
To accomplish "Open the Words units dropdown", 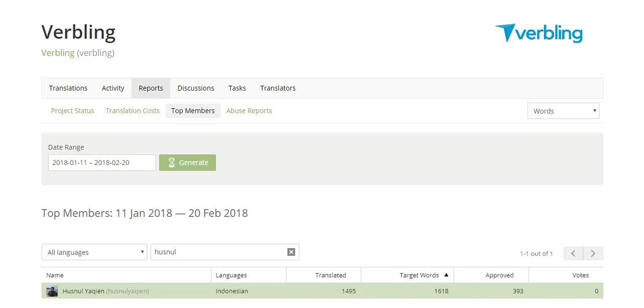I will click(x=563, y=111).
